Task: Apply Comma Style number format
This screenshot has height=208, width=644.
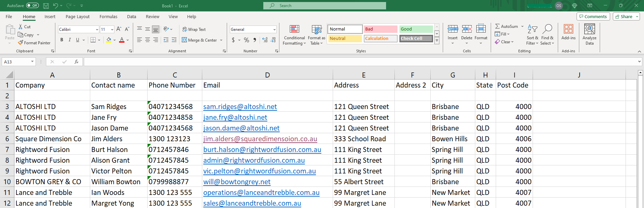Action: 255,40
